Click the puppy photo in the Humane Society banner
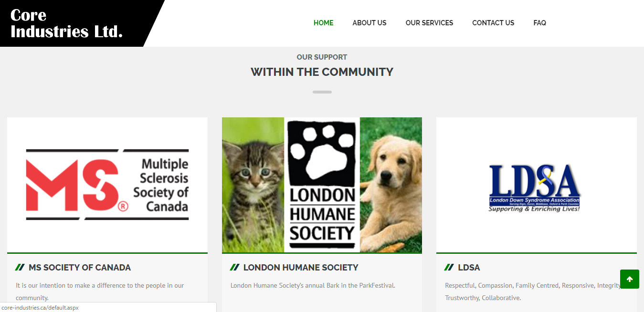Screen dimensions: 644x312 391,185
